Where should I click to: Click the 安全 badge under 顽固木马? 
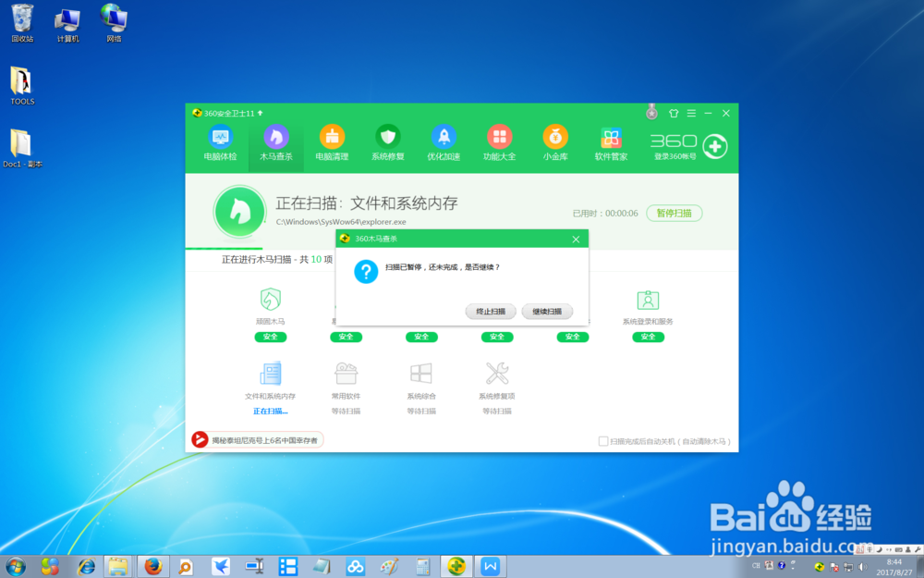[271, 337]
